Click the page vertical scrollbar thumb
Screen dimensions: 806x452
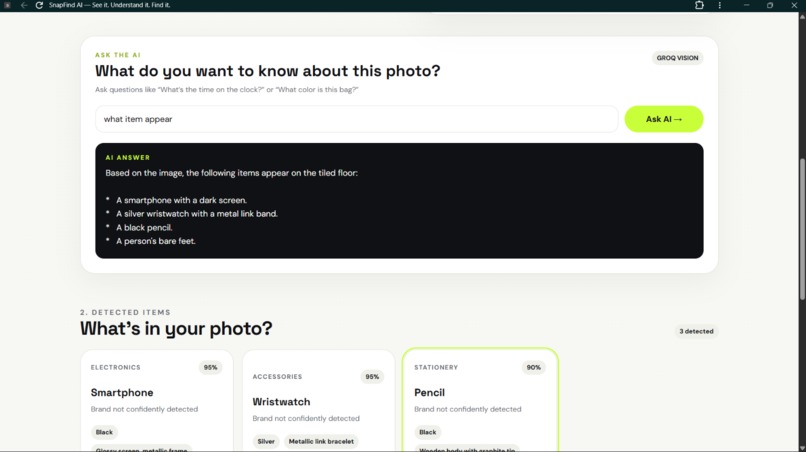click(802, 229)
